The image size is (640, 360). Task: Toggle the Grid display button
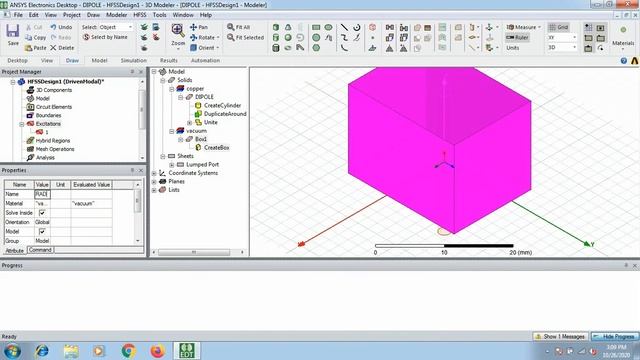pos(559,27)
